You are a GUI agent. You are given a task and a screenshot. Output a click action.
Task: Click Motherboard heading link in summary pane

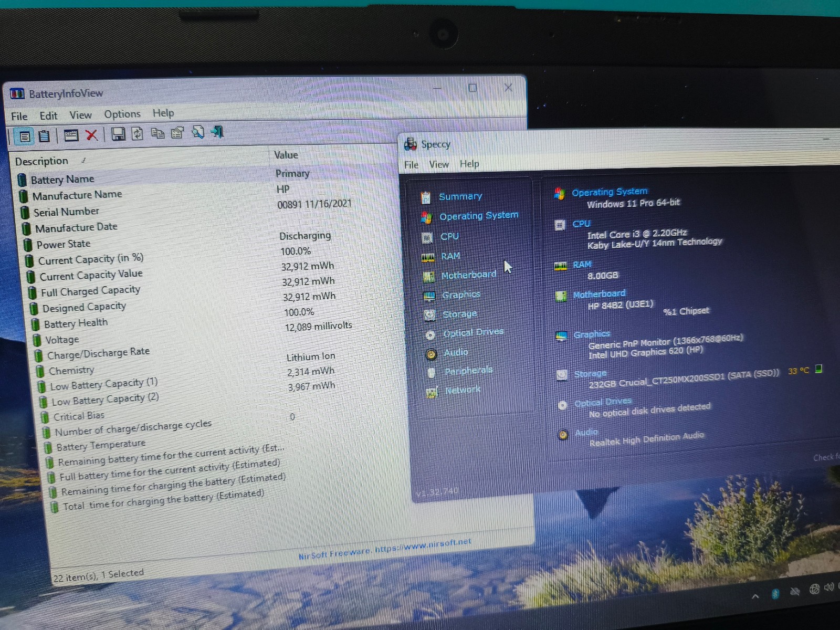click(x=599, y=294)
